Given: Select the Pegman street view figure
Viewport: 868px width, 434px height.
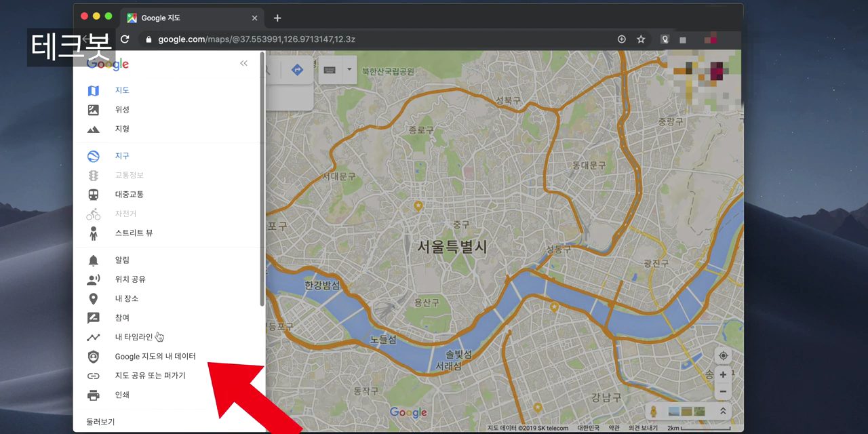Looking at the screenshot, I should pos(653,411).
